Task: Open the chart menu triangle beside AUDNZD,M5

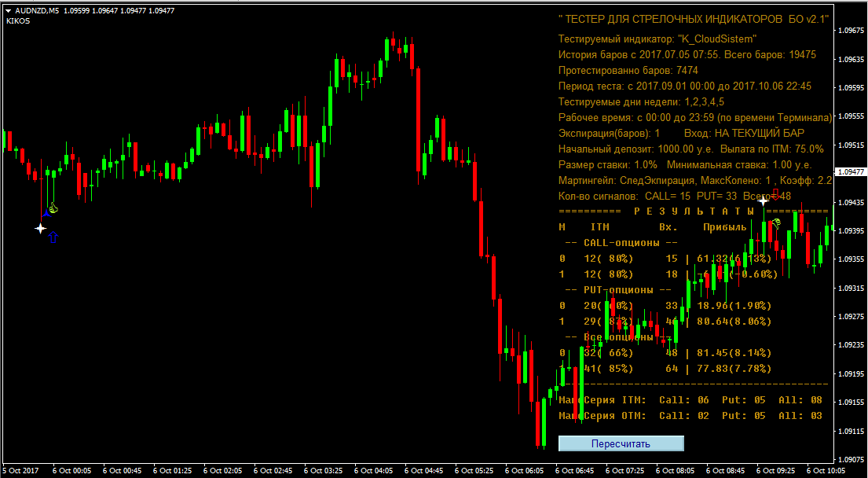Action: coord(9,11)
